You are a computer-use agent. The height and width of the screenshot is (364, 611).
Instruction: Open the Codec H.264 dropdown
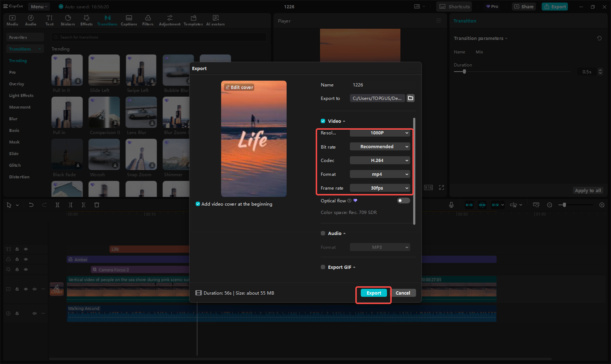(x=380, y=161)
